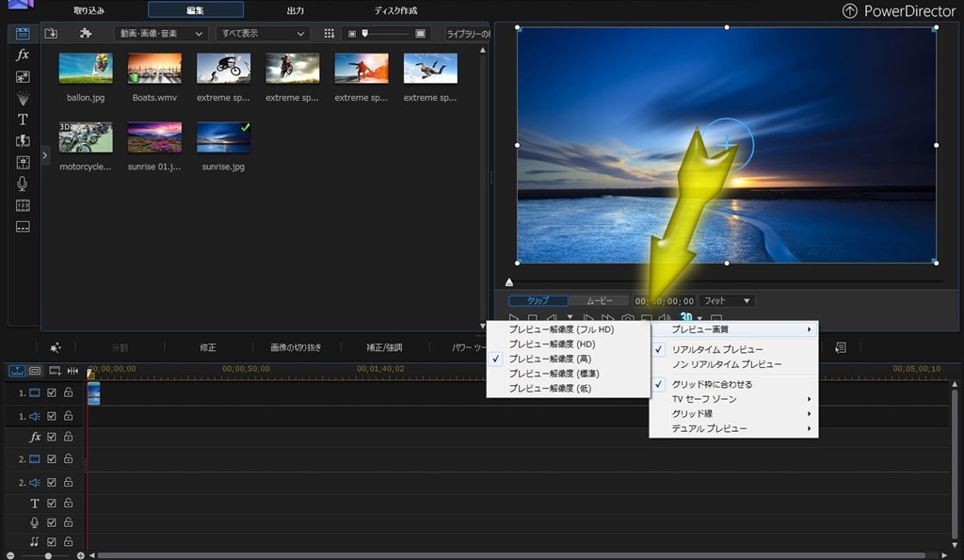
Task: Expand the TV セーフ ゾーン submenu
Action: pyautogui.click(x=733, y=399)
